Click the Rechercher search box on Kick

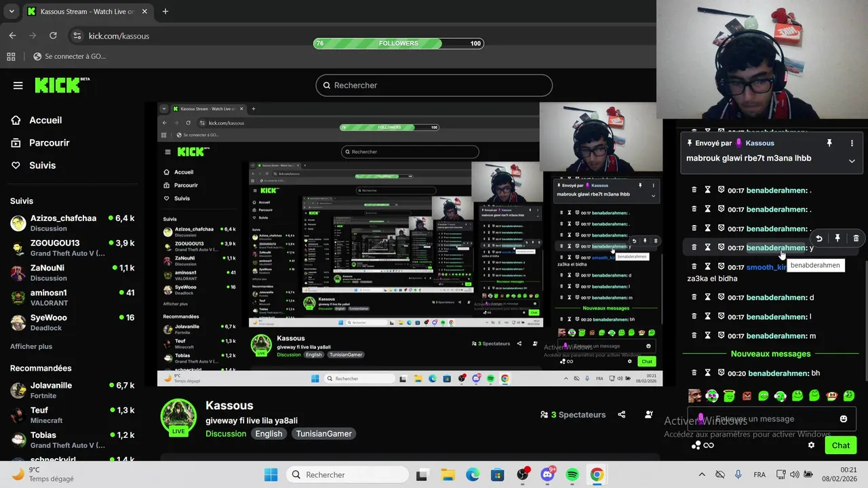pos(434,85)
